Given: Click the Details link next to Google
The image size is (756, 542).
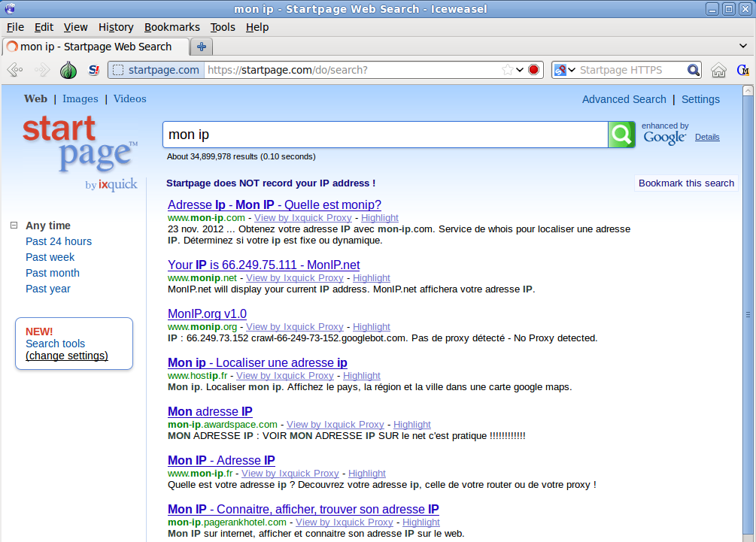Looking at the screenshot, I should point(707,138).
